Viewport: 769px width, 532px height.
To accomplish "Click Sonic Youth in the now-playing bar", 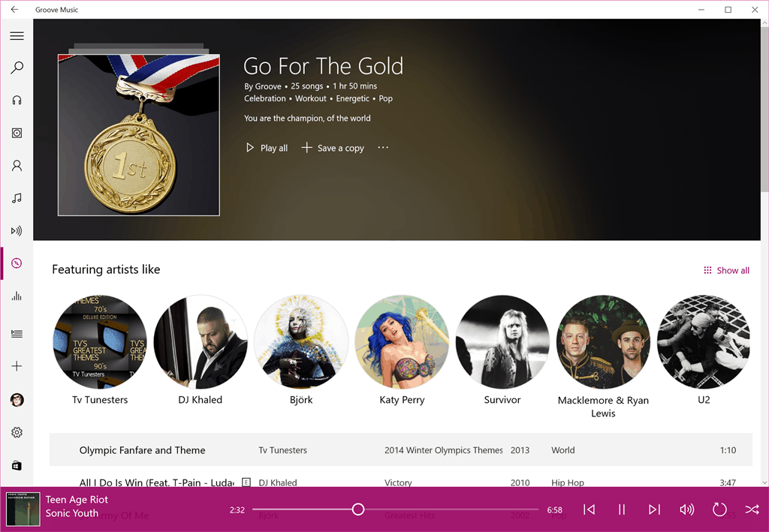I will click(x=71, y=513).
